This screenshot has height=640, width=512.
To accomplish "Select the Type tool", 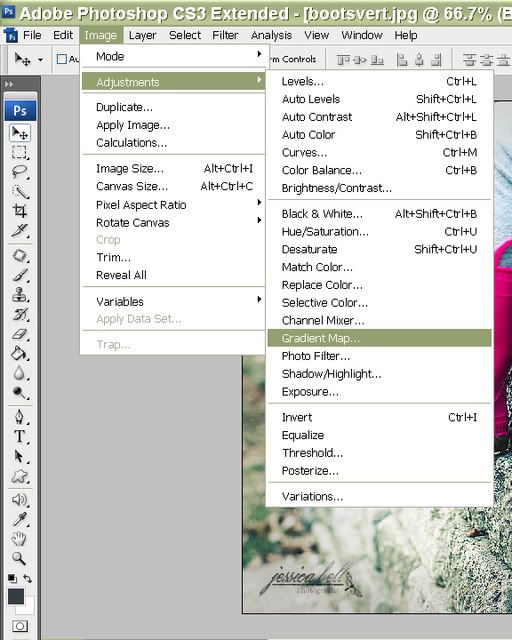I will [x=20, y=437].
